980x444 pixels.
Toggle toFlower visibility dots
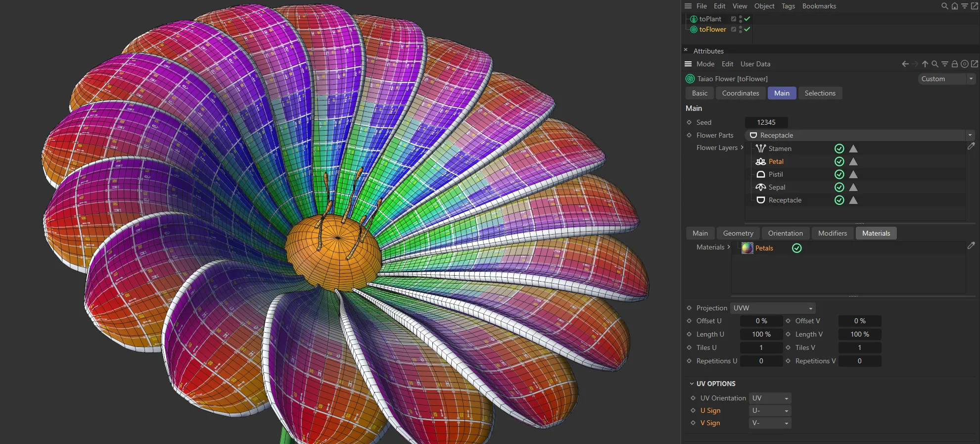(x=741, y=29)
